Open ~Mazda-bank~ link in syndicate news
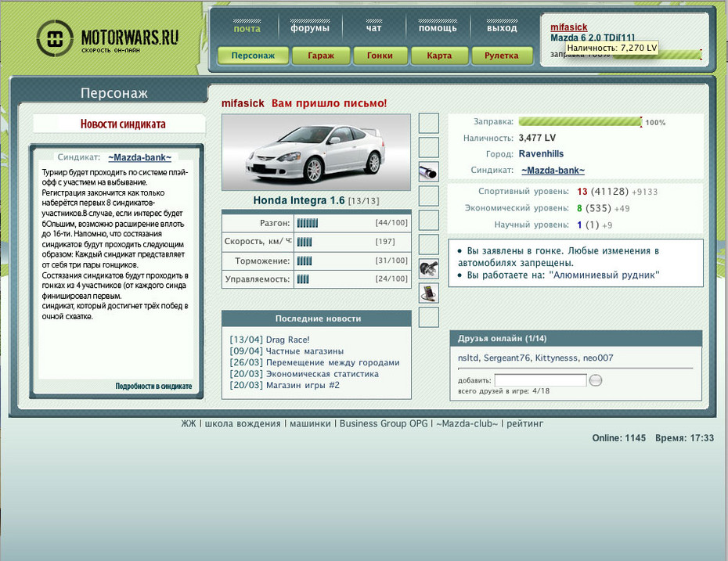The image size is (728, 561). click(x=140, y=157)
